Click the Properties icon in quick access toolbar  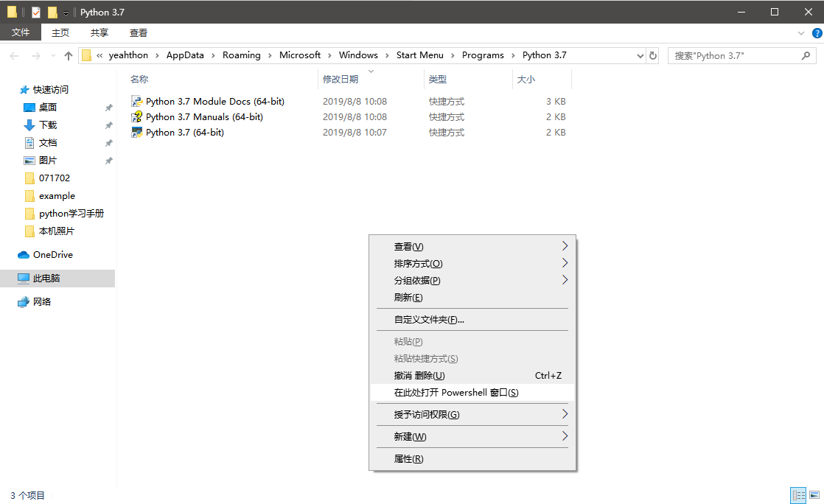point(35,12)
